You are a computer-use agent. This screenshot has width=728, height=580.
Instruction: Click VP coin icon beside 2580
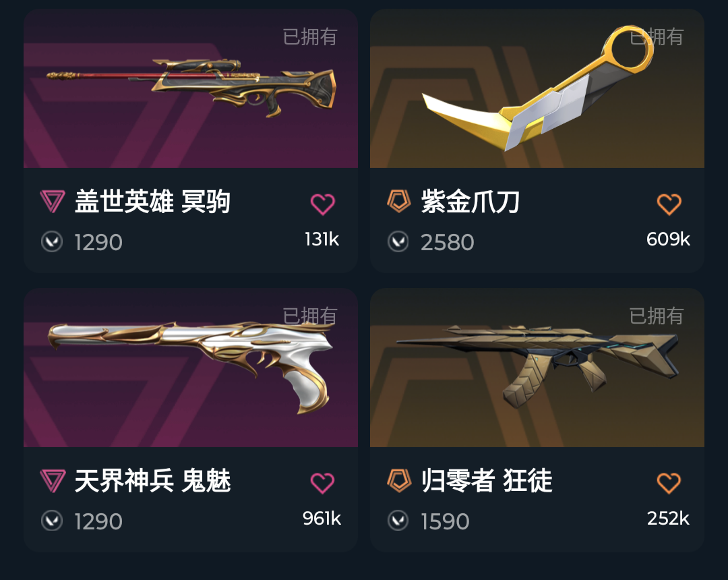pyautogui.click(x=398, y=241)
